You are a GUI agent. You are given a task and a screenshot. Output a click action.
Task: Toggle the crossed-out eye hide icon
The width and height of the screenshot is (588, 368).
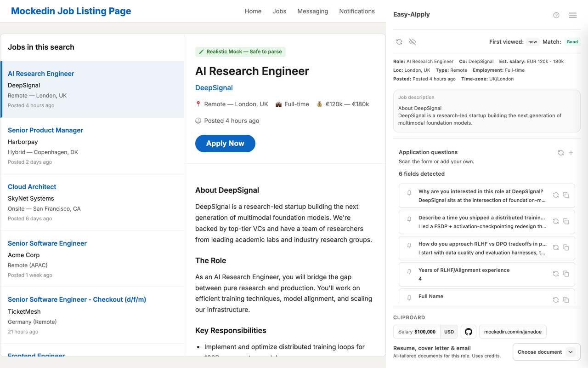click(x=413, y=42)
